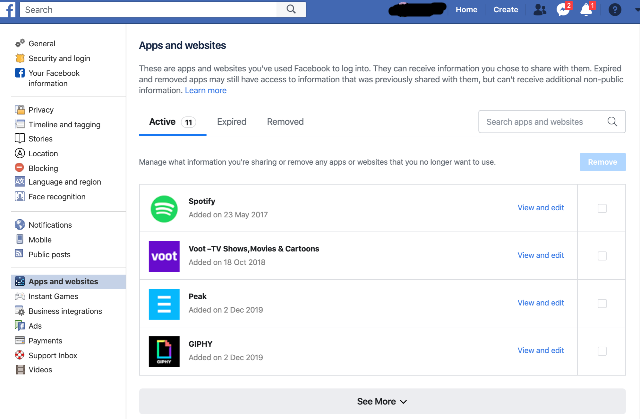640x419 pixels.
Task: Click the Help question mark icon
Action: (x=615, y=9)
